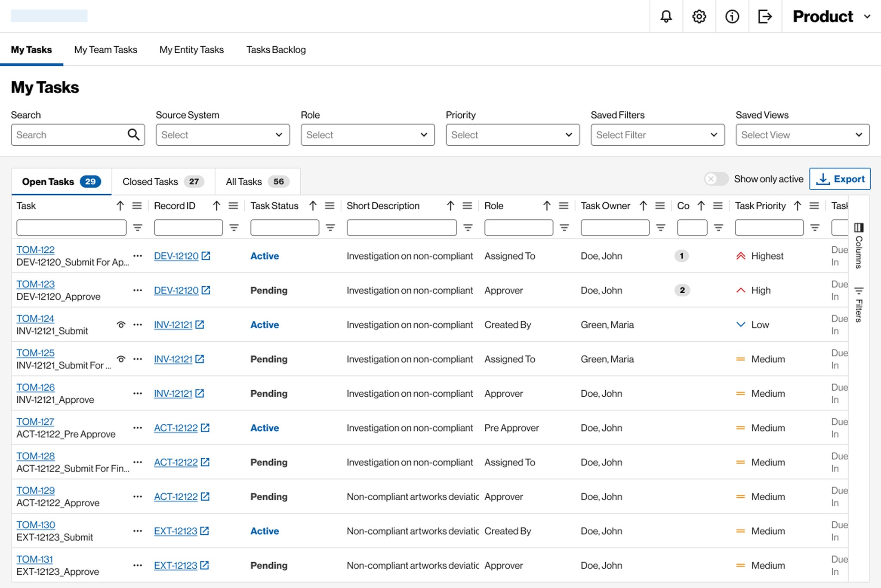The height and width of the screenshot is (588, 881).
Task: Sort ascending by Record ID column arrow
Action: (x=216, y=206)
